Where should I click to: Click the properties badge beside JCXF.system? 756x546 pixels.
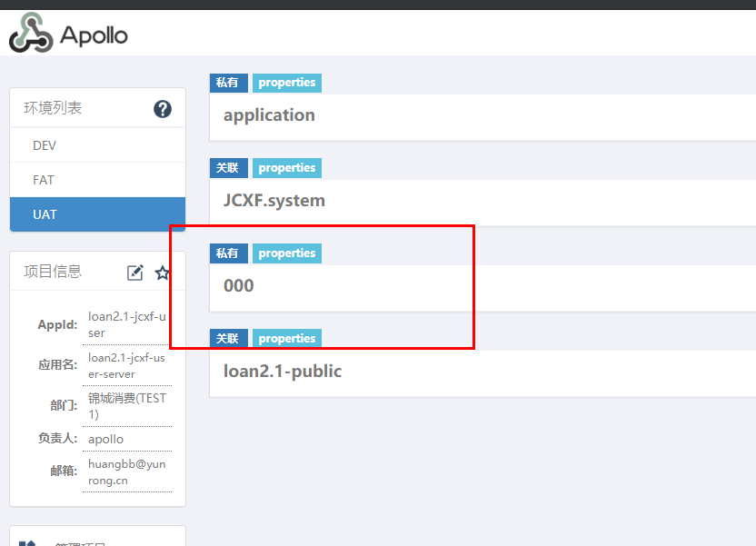pos(287,168)
